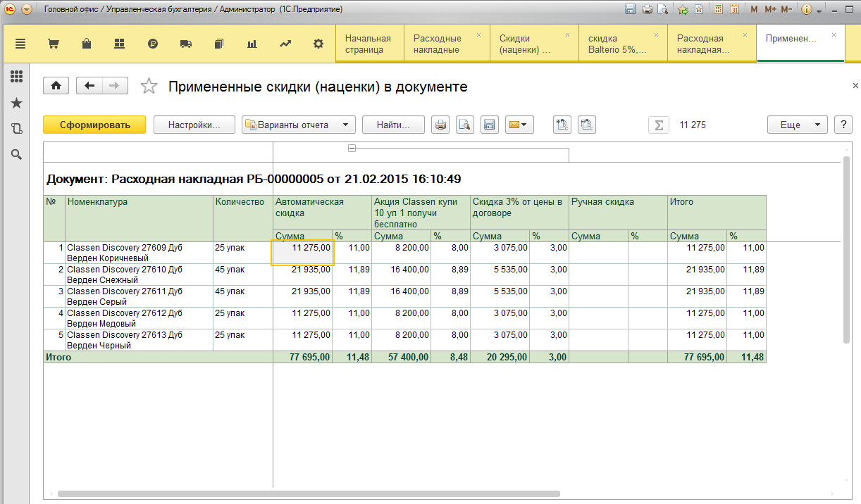The height and width of the screenshot is (504, 861).
Task: Collapse the column group with minus box
Action: pyautogui.click(x=352, y=148)
